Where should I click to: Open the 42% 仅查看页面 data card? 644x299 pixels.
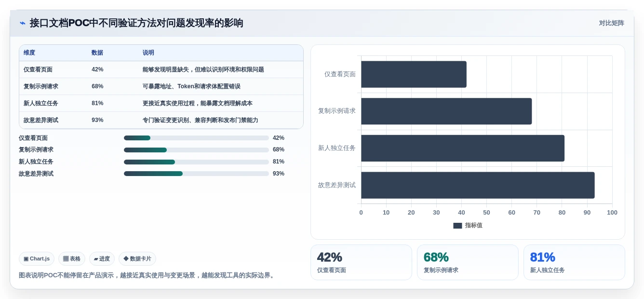click(361, 262)
